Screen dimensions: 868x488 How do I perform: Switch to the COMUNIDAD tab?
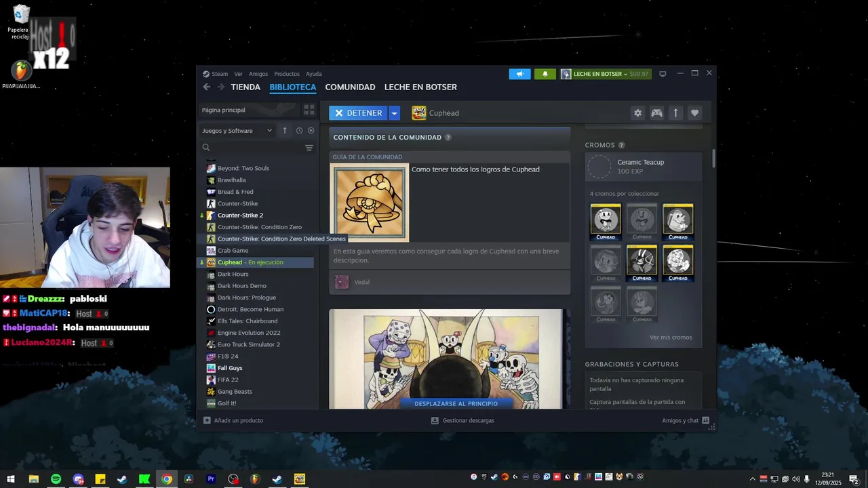tap(350, 87)
